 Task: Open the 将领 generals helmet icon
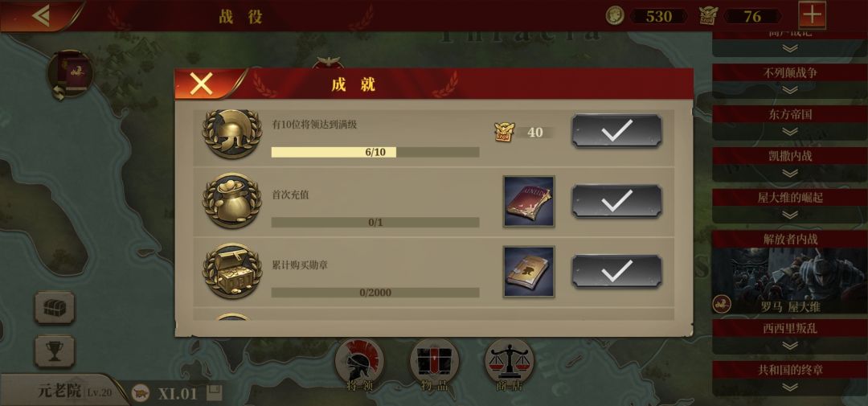coord(359,366)
